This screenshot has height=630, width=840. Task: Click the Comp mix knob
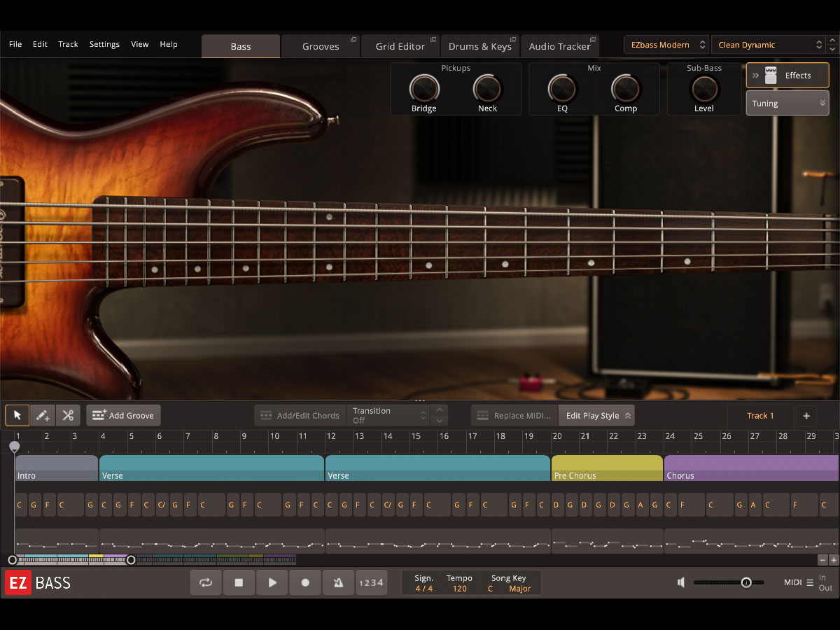click(x=626, y=89)
